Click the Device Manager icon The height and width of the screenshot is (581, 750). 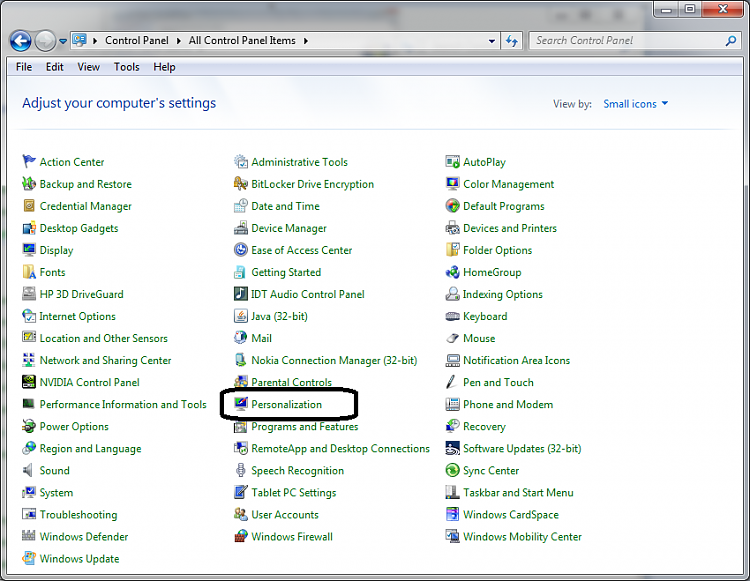[241, 228]
